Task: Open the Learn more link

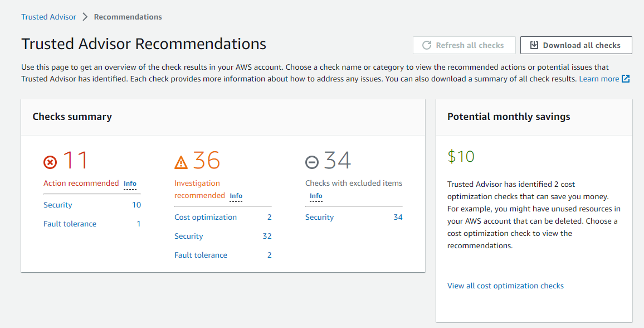Action: pos(599,79)
